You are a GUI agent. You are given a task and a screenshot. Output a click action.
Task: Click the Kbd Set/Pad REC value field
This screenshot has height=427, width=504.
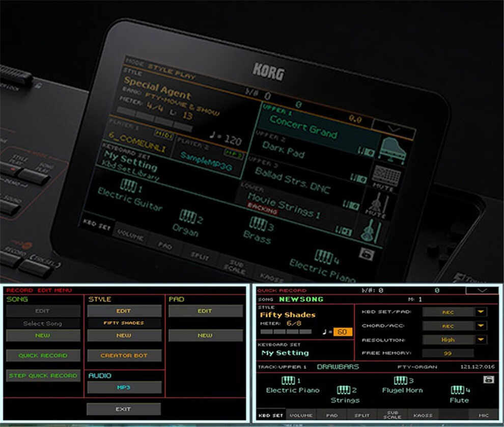coord(448,312)
